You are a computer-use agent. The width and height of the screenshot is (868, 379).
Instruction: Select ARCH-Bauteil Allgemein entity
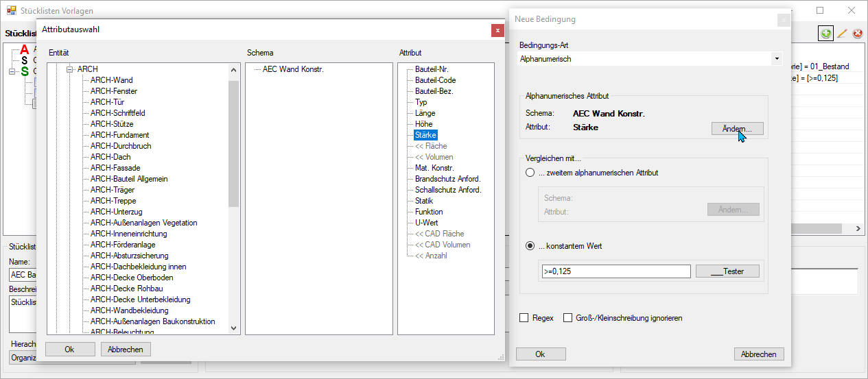coord(129,179)
